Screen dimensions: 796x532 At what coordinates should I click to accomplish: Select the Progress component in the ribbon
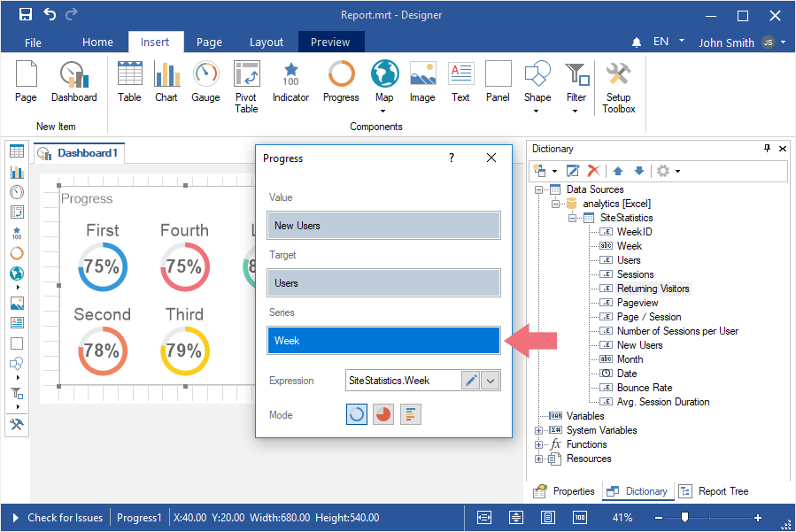(341, 82)
